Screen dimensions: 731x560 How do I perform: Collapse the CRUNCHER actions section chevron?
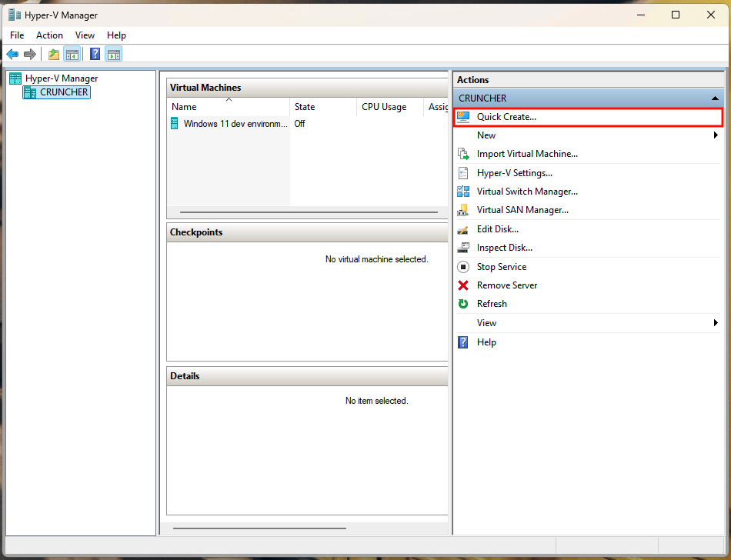pyautogui.click(x=715, y=98)
